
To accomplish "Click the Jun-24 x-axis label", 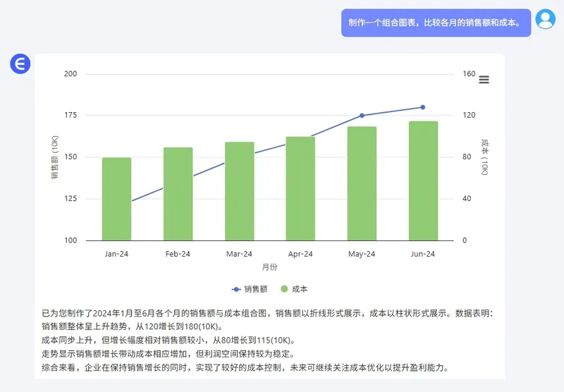I will pos(423,254).
